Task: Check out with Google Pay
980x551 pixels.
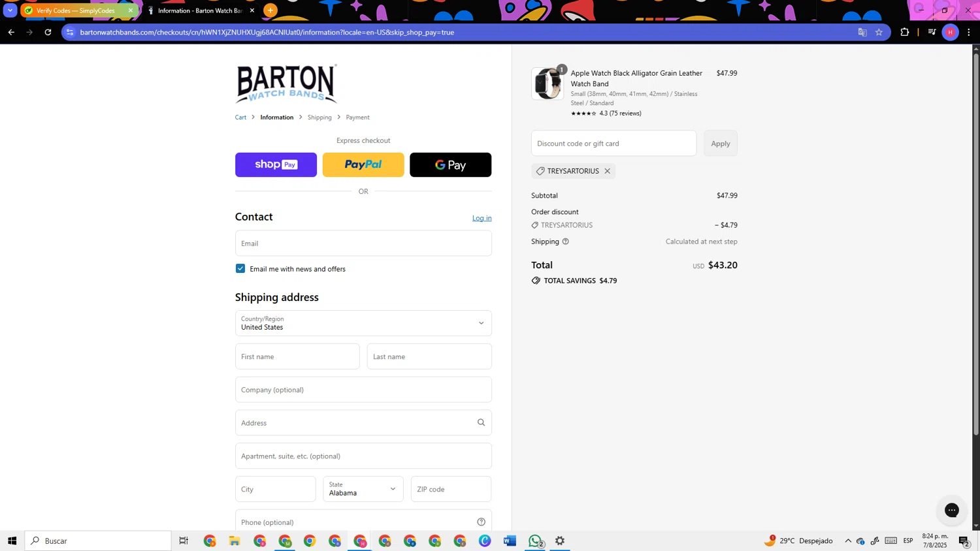Action: tap(450, 165)
